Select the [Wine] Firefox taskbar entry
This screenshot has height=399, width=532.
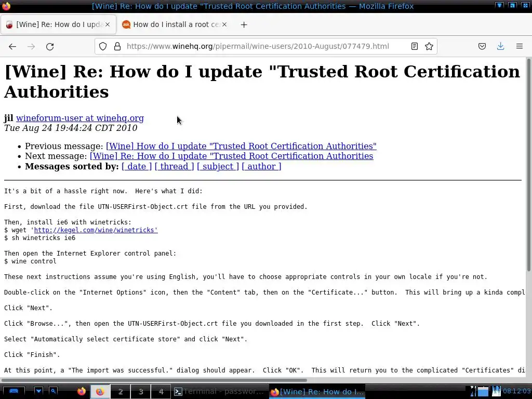317,392
